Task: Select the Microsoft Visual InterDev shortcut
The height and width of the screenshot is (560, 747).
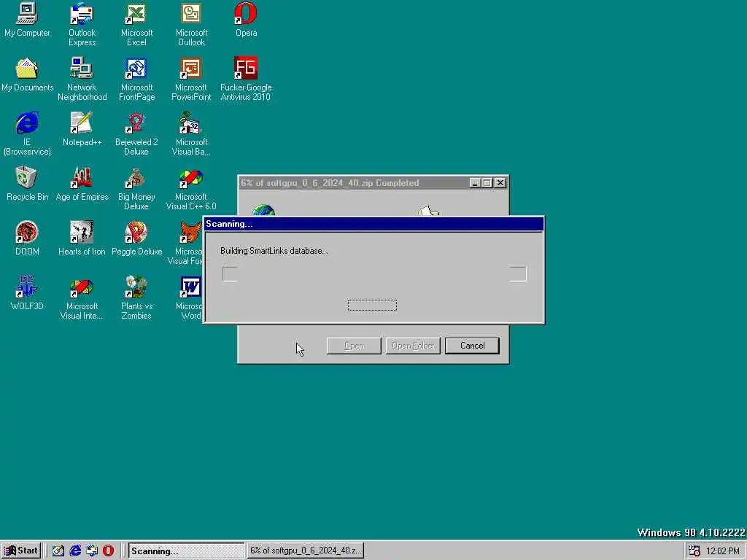Action: tap(82, 298)
